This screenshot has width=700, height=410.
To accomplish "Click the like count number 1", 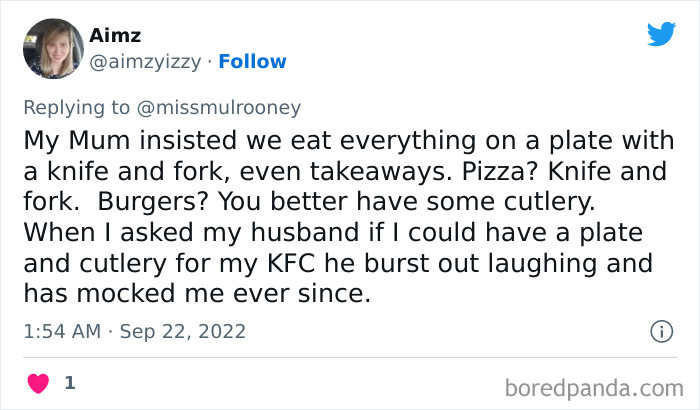I will pos(69,383).
